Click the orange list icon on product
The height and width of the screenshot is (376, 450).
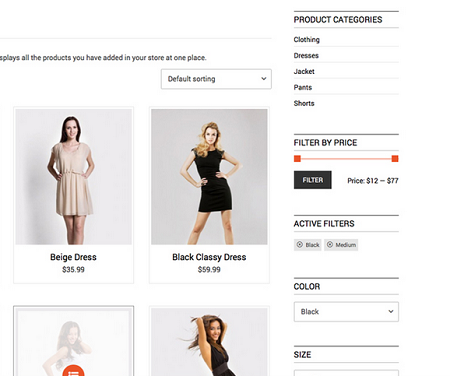click(x=73, y=371)
